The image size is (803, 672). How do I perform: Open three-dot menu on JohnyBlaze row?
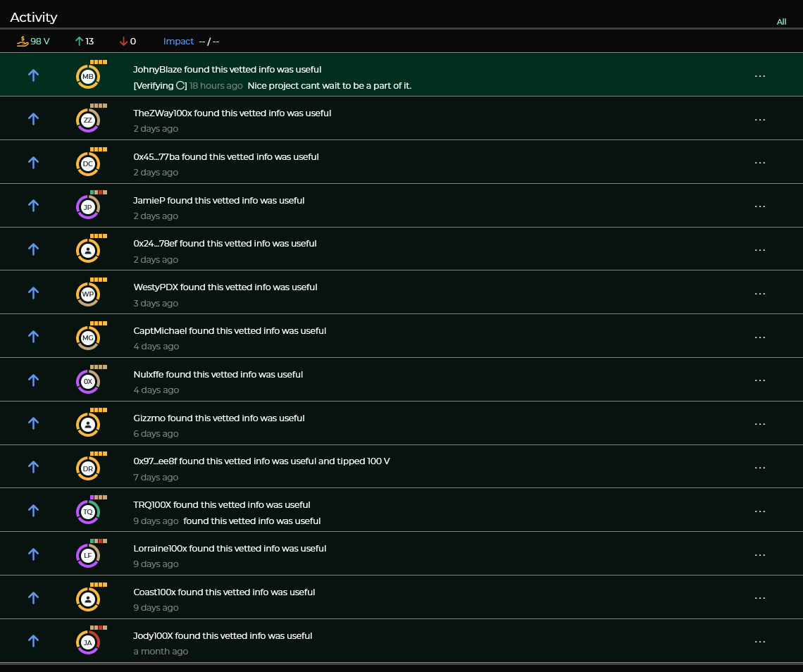click(760, 76)
